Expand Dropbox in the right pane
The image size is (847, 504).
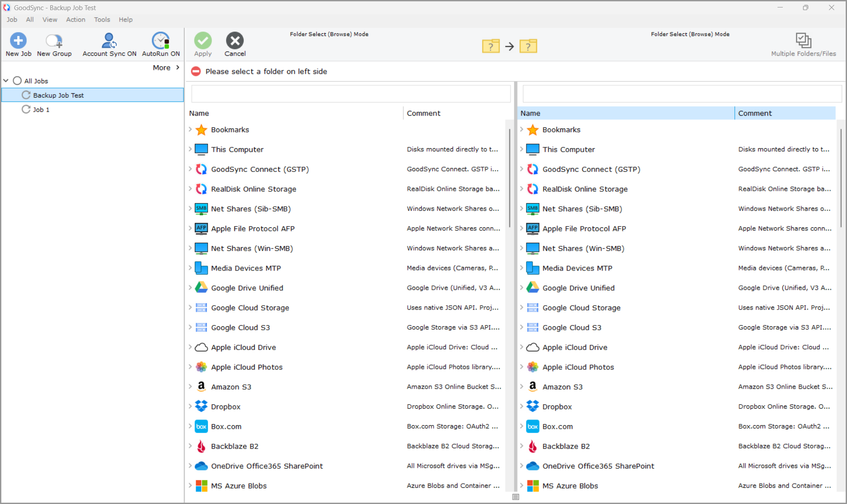coord(522,406)
